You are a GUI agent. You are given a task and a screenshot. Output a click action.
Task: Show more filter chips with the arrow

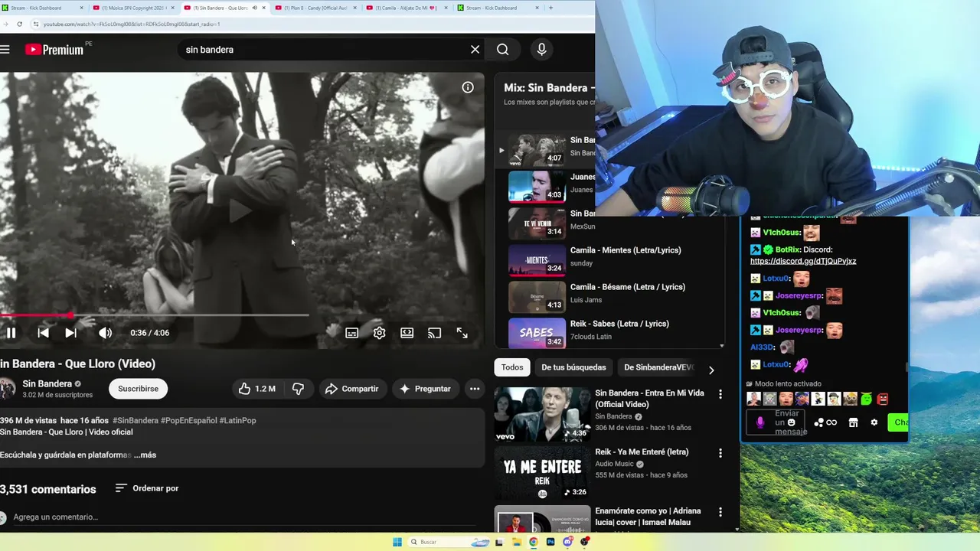coord(711,370)
